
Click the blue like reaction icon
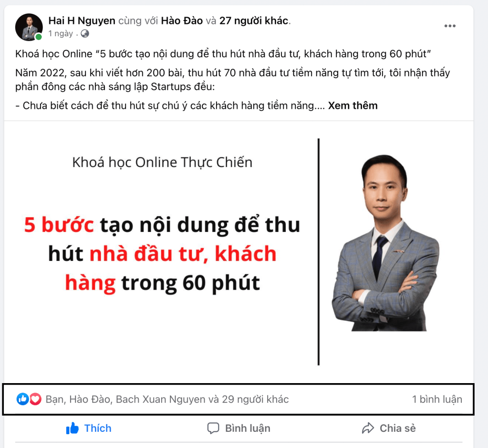coord(23,399)
